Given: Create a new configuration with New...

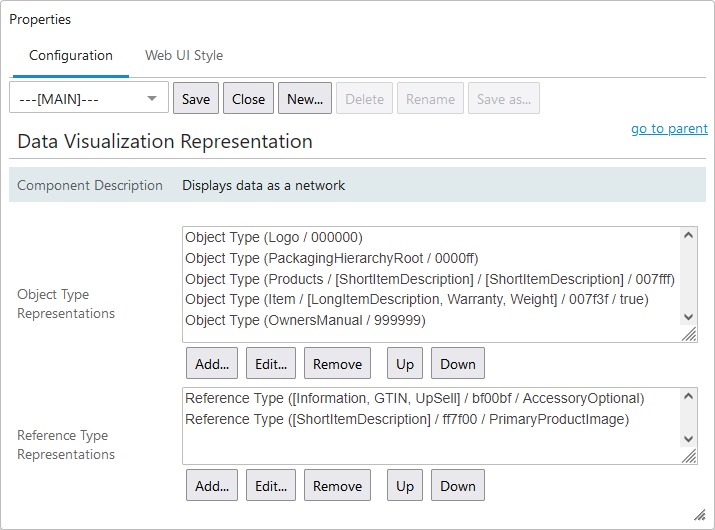Looking at the screenshot, I should 305,99.
